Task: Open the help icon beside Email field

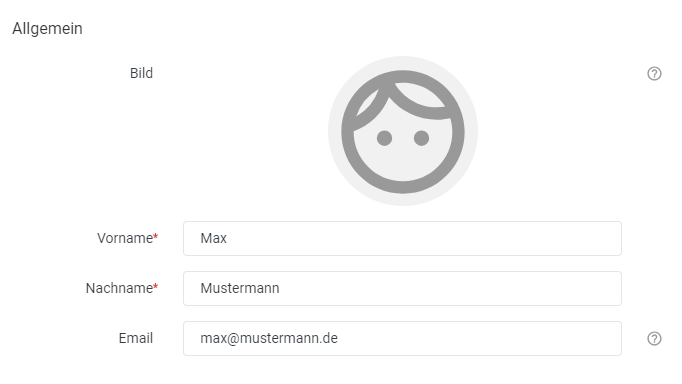Action: pyautogui.click(x=654, y=338)
